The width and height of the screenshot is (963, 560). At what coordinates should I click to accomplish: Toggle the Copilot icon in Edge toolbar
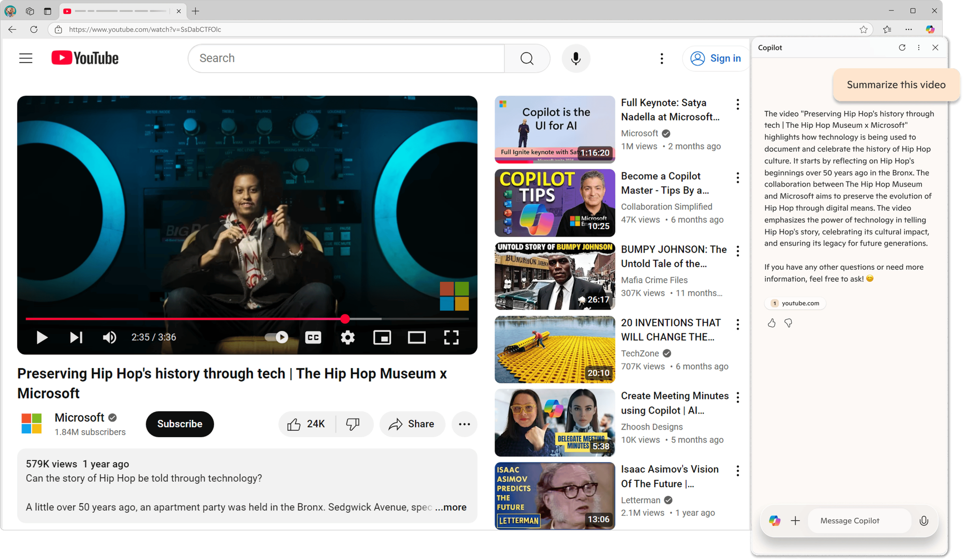pyautogui.click(x=930, y=30)
